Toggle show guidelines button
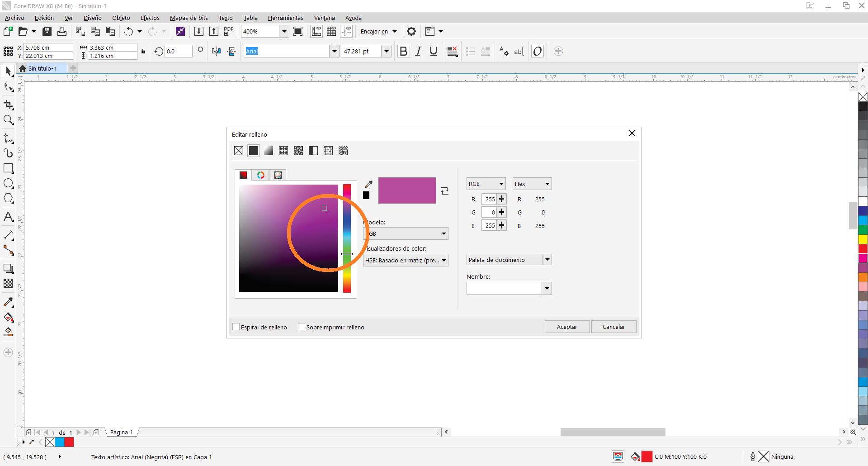This screenshot has height=466, width=868. pos(347,31)
